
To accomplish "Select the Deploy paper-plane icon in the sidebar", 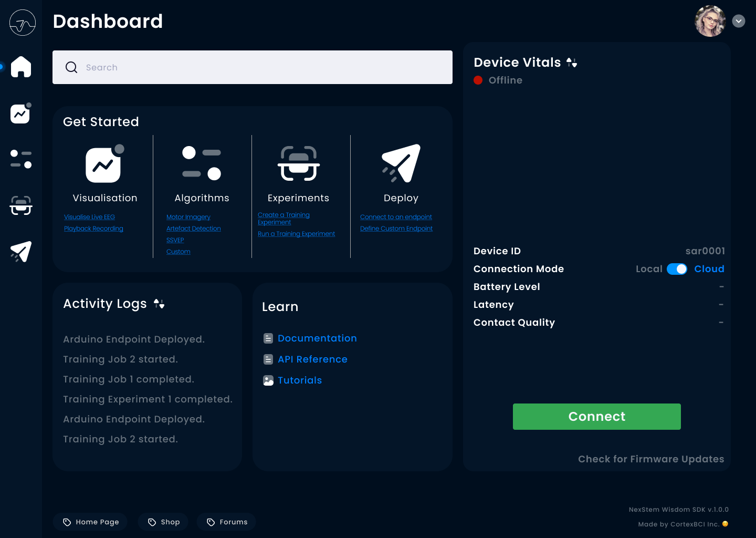I will click(x=20, y=251).
